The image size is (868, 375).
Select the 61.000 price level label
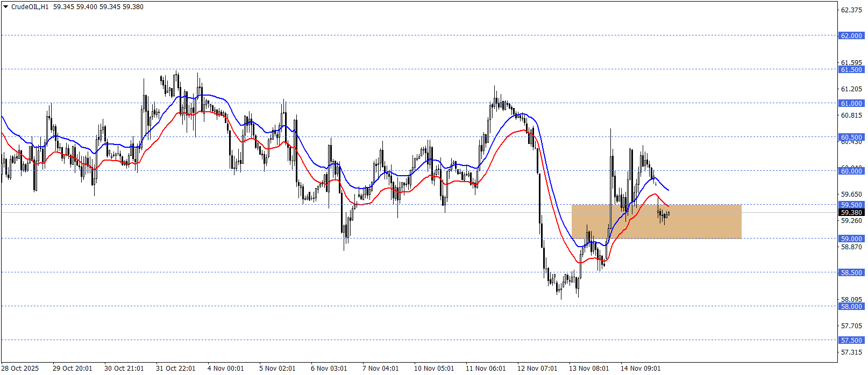click(851, 103)
